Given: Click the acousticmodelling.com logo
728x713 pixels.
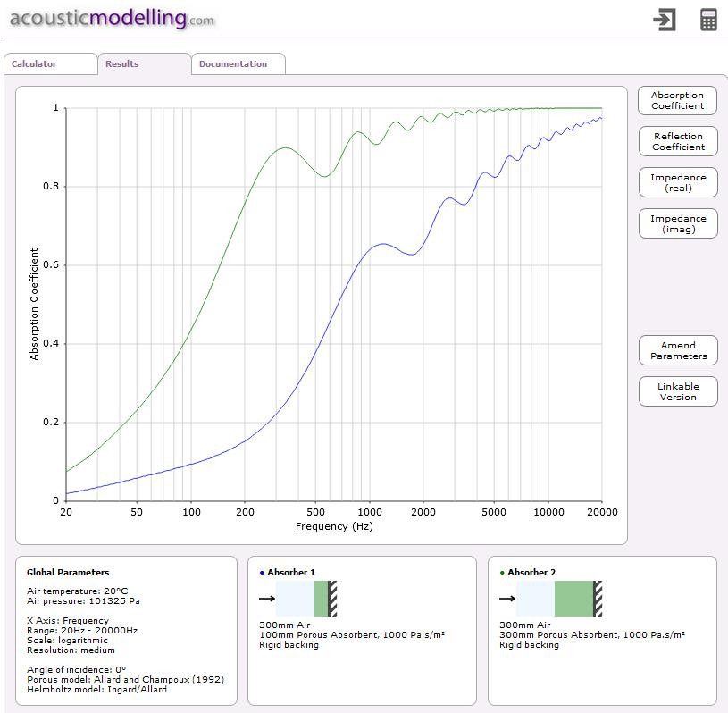Looking at the screenshot, I should pyautogui.click(x=113, y=19).
